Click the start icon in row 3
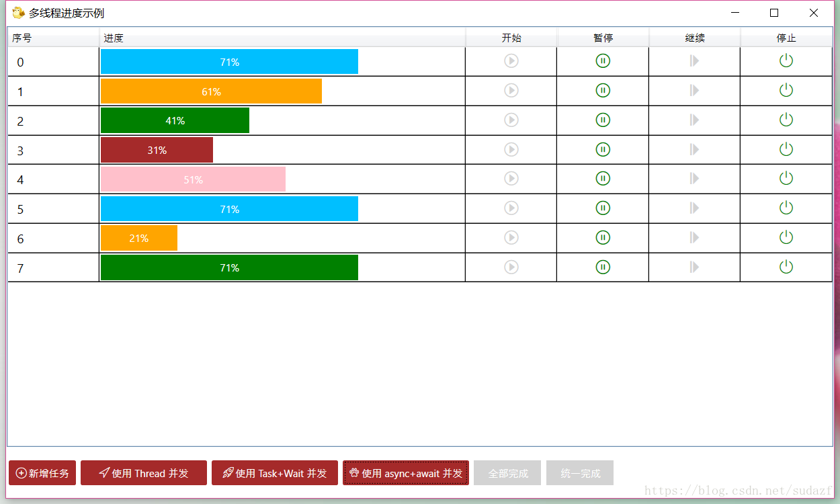Screen dimensions: 840x504 (511, 149)
